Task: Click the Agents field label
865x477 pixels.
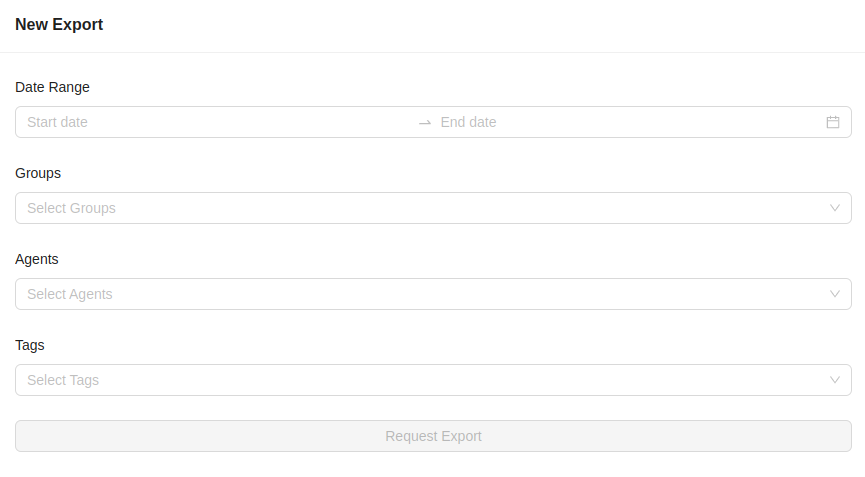Action: pyautogui.click(x=37, y=259)
